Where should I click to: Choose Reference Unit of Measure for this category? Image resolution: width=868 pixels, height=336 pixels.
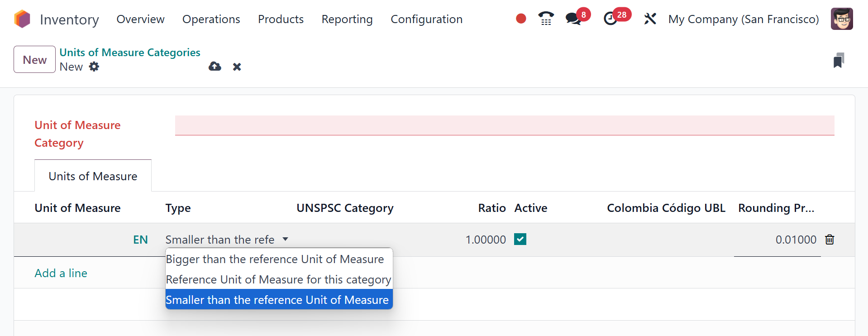(x=278, y=279)
